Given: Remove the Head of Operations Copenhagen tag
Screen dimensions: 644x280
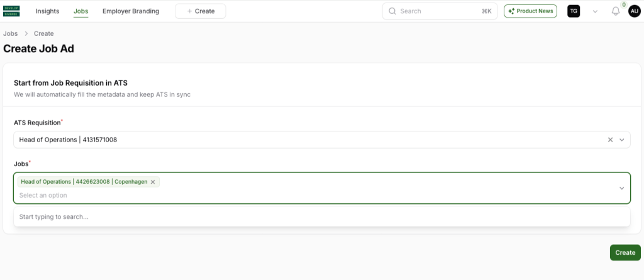Looking at the screenshot, I should [153, 182].
